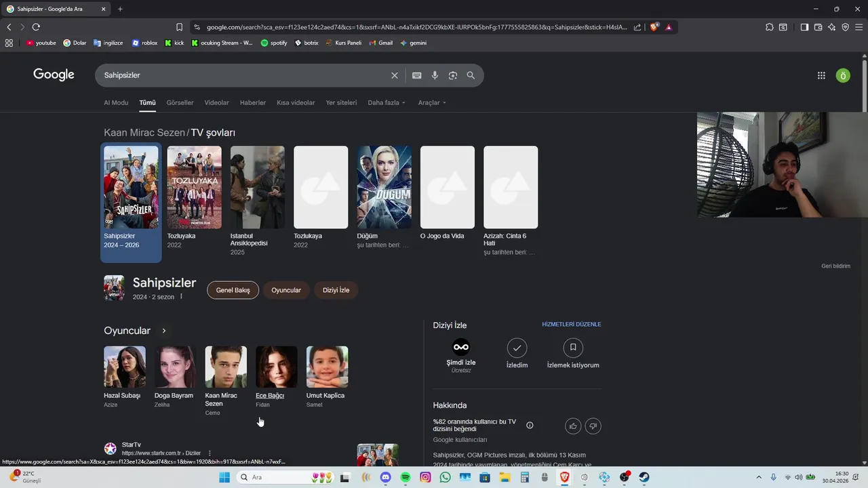Open Umut Kaplica cast photo

tap(327, 367)
